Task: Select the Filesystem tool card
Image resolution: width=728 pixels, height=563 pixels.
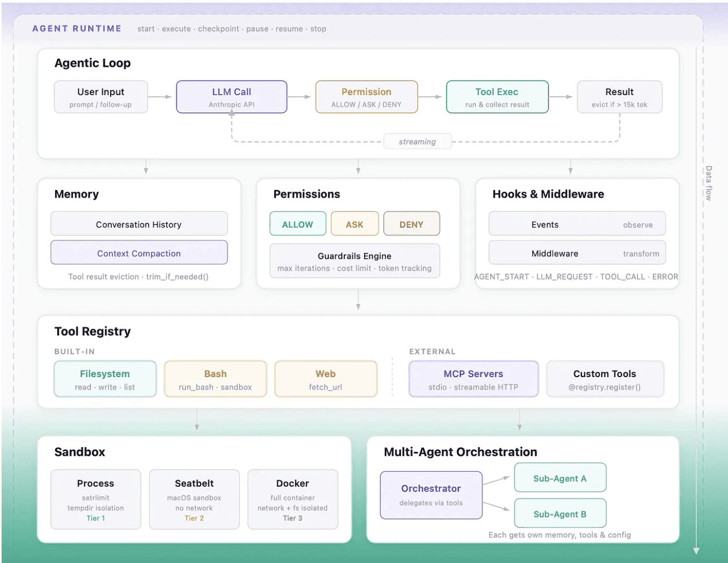Action: point(105,379)
